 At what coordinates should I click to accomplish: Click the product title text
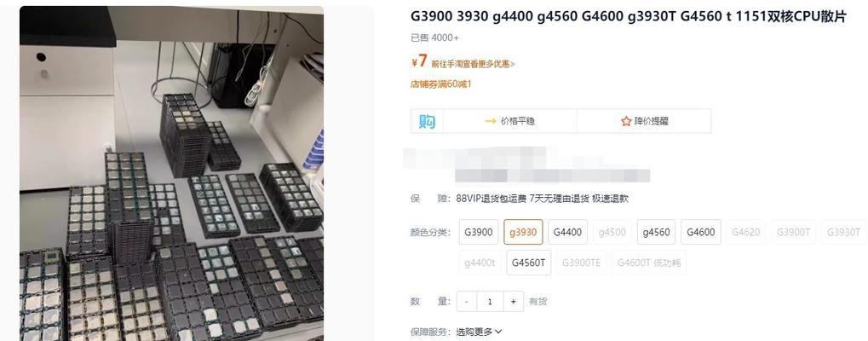629,17
